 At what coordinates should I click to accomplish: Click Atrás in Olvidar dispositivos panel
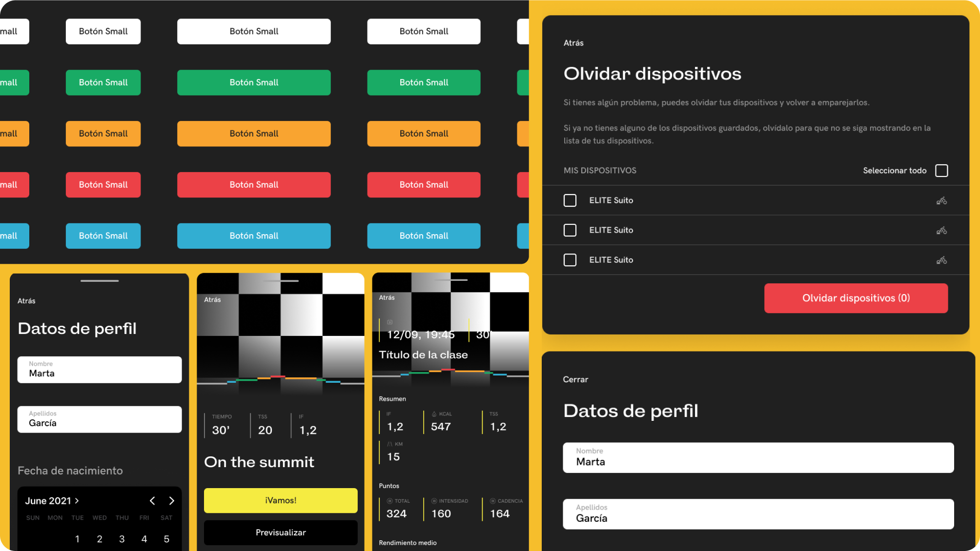(x=573, y=43)
